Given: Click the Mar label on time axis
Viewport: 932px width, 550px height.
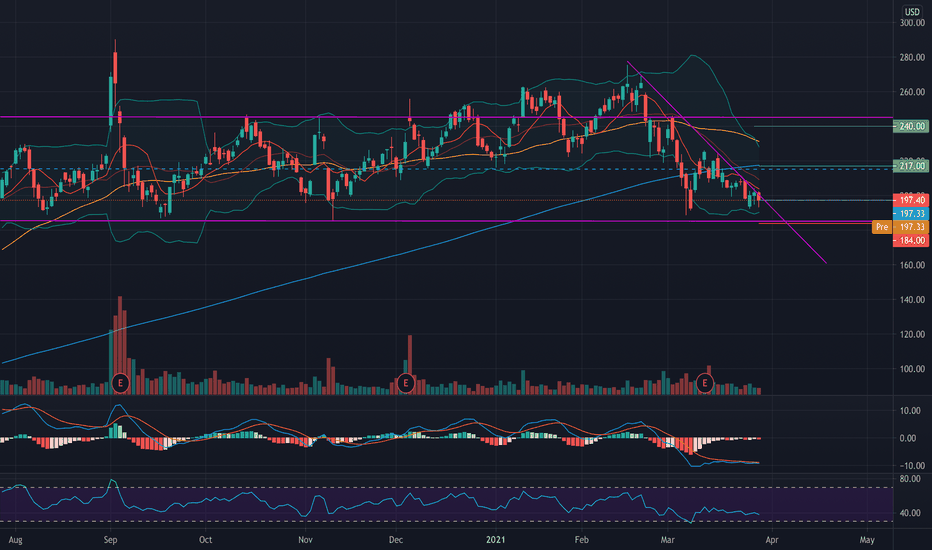Looking at the screenshot, I should coord(667,540).
